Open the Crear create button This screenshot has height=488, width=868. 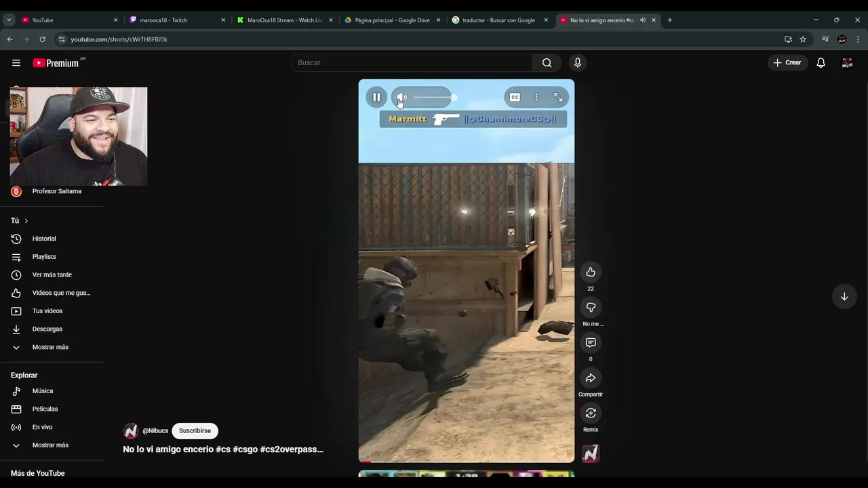coord(787,62)
